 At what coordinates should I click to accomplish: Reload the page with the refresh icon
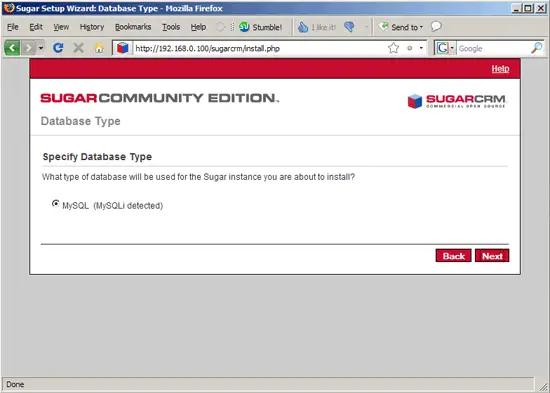(x=58, y=48)
